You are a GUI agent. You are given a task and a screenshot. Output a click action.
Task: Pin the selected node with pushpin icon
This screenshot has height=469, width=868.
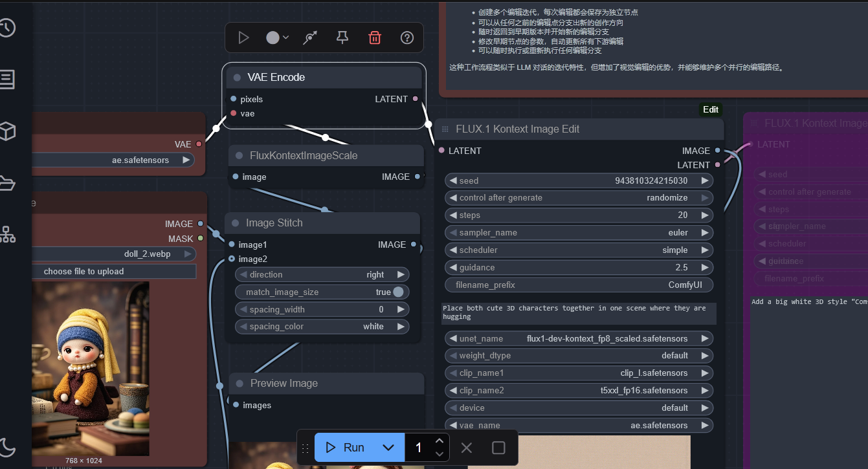point(342,38)
